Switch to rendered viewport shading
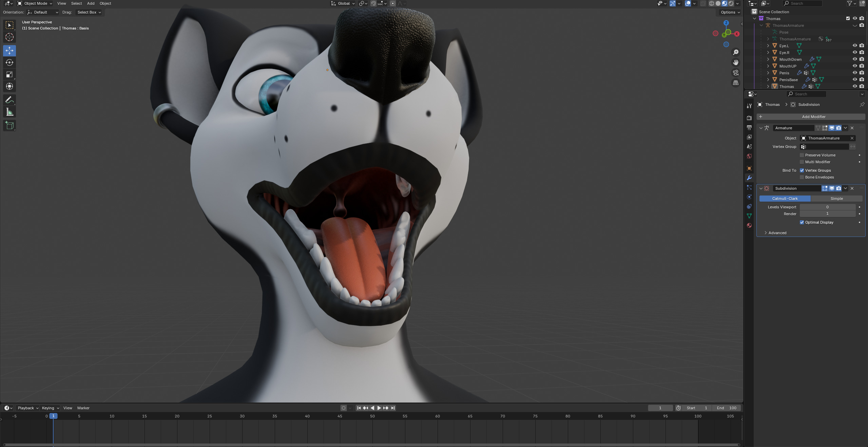 (731, 3)
